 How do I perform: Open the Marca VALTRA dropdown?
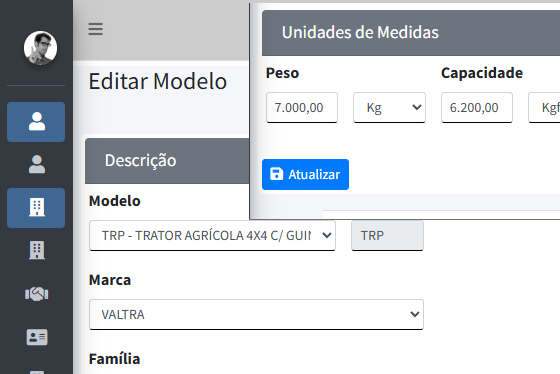[x=256, y=314]
